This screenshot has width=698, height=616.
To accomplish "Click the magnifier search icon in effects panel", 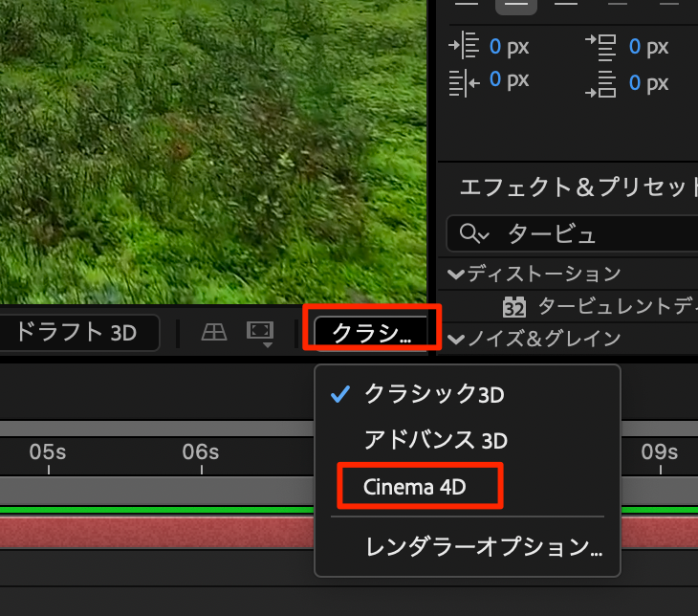I will click(x=473, y=233).
